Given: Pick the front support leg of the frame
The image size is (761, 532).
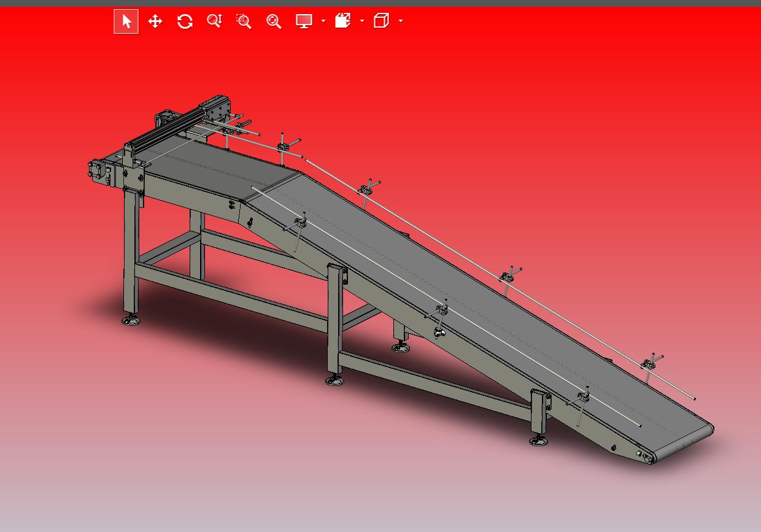Looking at the screenshot, I should coord(334,320).
